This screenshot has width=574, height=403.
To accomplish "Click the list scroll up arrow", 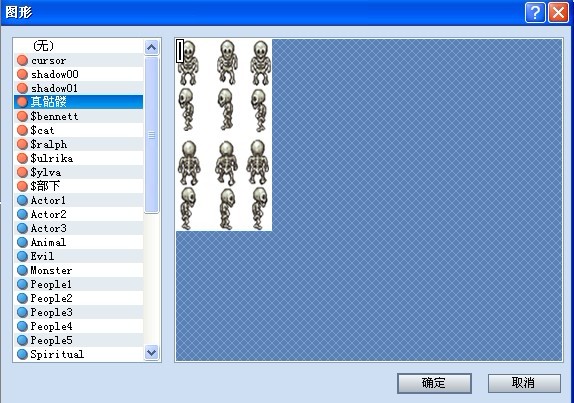I will [x=152, y=47].
